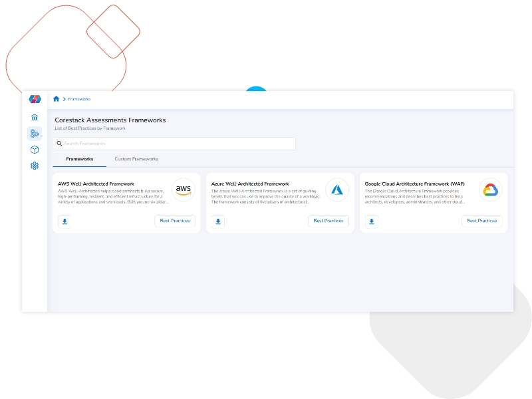Click the Corestack Assessments Frameworks heading
This screenshot has width=532, height=399.
(110, 120)
